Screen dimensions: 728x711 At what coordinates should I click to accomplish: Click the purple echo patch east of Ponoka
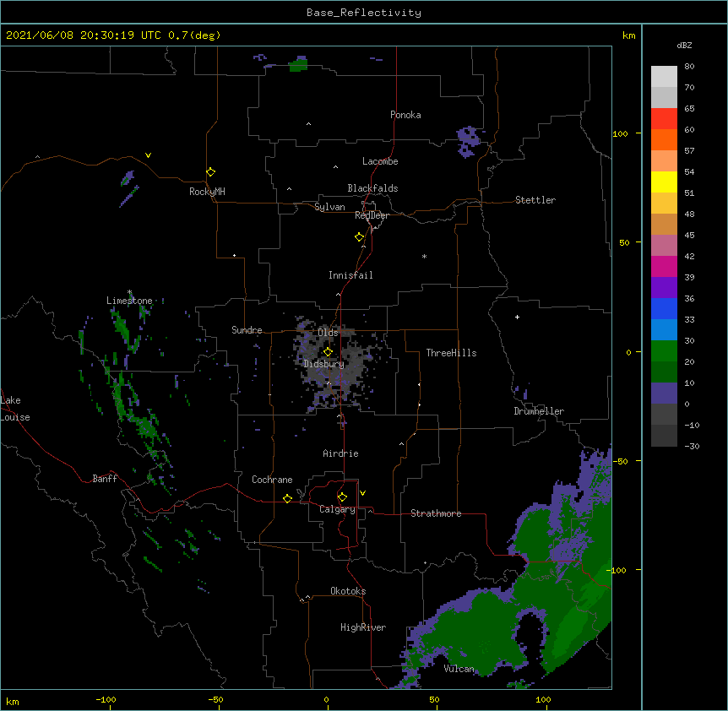tap(468, 142)
